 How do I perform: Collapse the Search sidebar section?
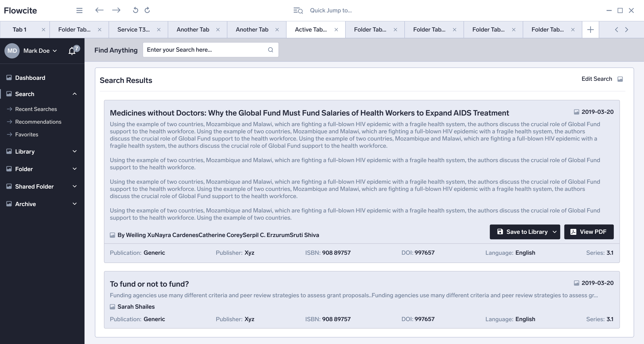[75, 94]
